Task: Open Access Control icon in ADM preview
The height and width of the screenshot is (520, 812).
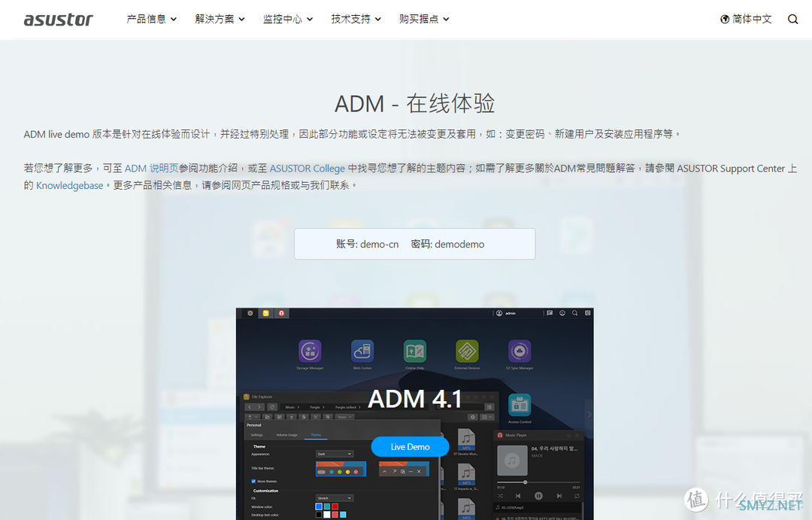Action: tap(520, 406)
